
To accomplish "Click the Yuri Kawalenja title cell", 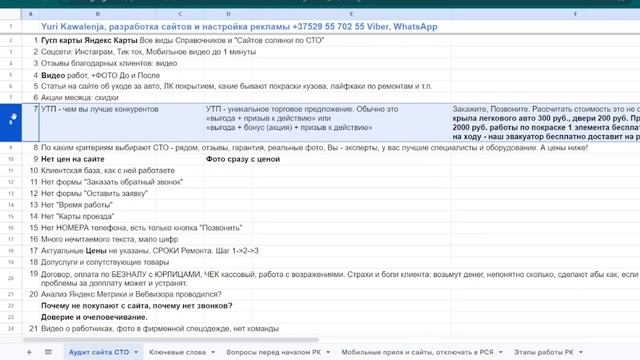I will click(x=239, y=27).
